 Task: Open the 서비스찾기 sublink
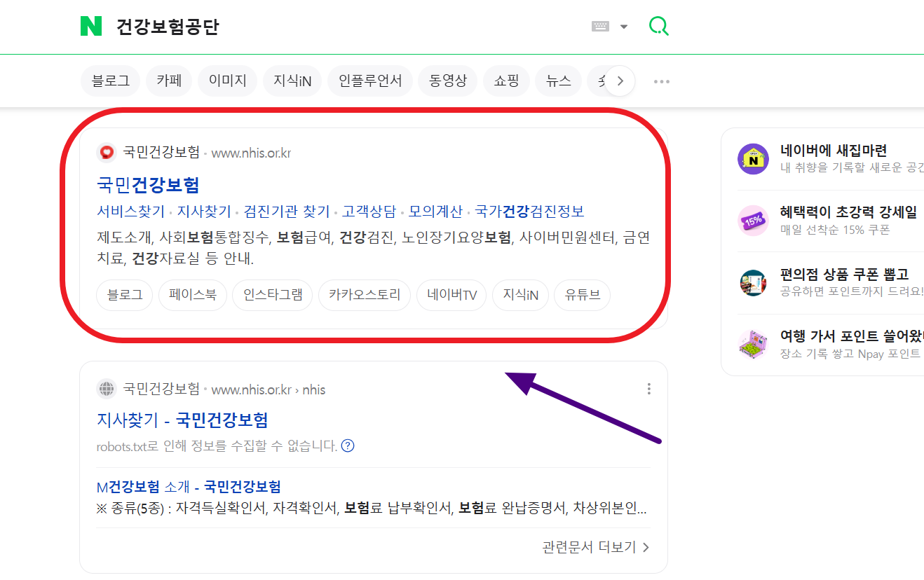[131, 212]
